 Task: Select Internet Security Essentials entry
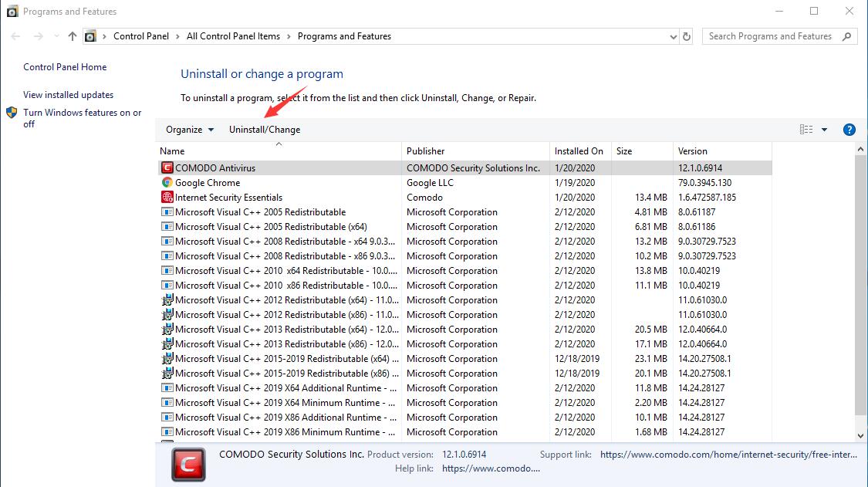pyautogui.click(x=465, y=198)
